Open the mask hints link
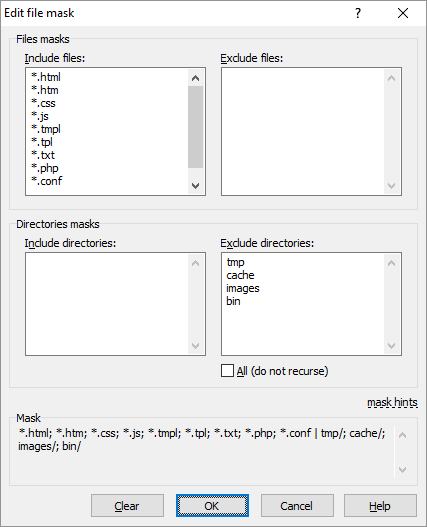This screenshot has width=427, height=527. [x=392, y=402]
